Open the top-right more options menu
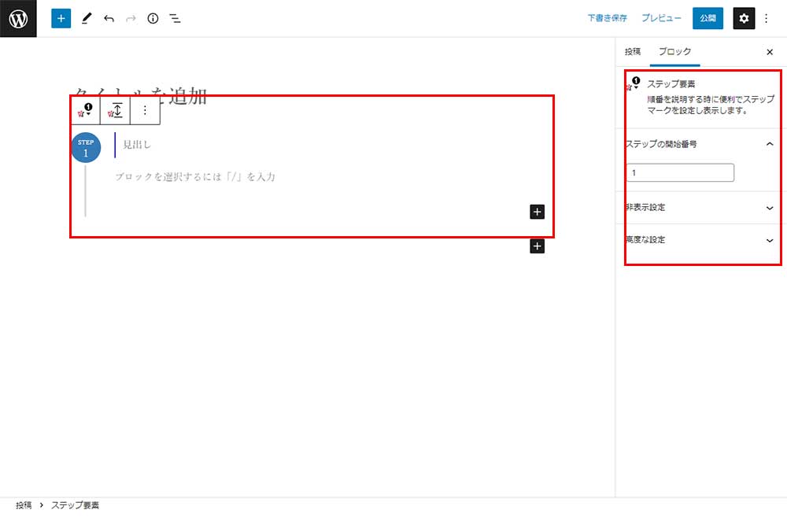787x532 pixels. click(x=767, y=18)
